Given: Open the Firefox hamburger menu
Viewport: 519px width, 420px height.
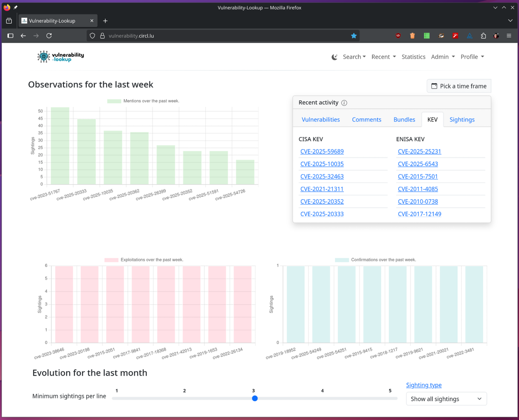Looking at the screenshot, I should (x=509, y=36).
